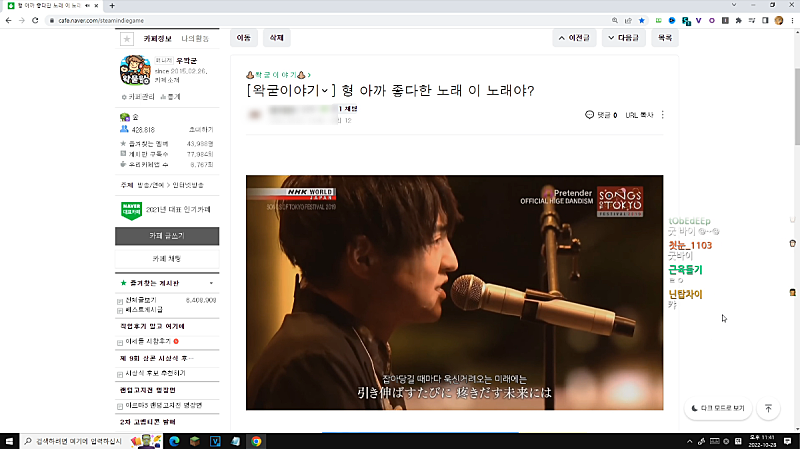Image resolution: width=800 pixels, height=449 pixels.
Task: Click the favorite star icon beside 카페정보
Action: pos(127,39)
